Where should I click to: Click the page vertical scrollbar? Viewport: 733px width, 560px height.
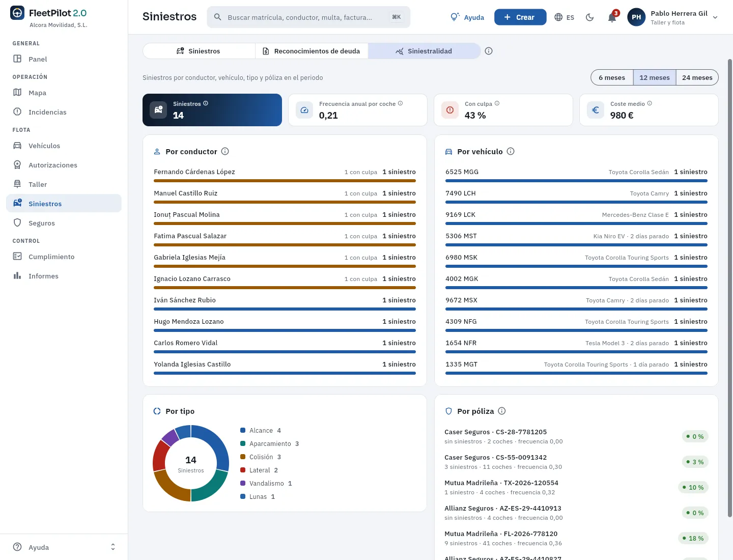[730, 288]
